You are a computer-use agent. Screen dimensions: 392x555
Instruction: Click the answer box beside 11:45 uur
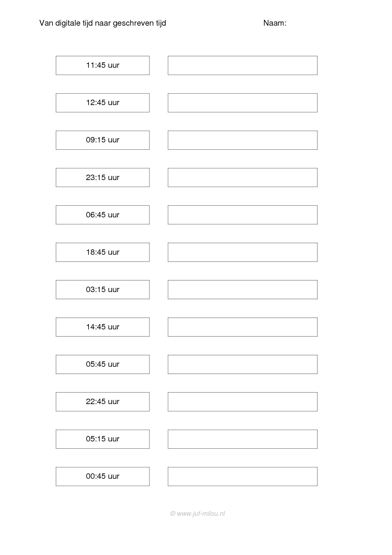242,65
